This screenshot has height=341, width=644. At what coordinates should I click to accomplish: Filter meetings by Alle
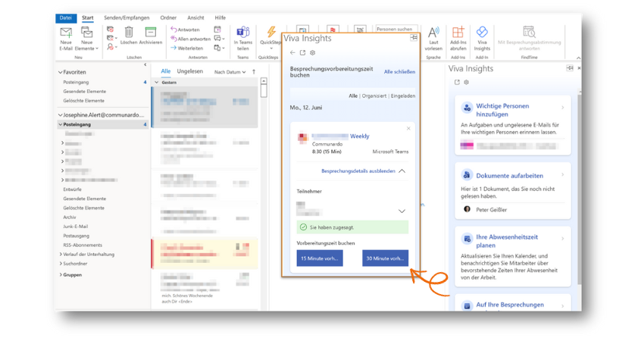(x=353, y=95)
